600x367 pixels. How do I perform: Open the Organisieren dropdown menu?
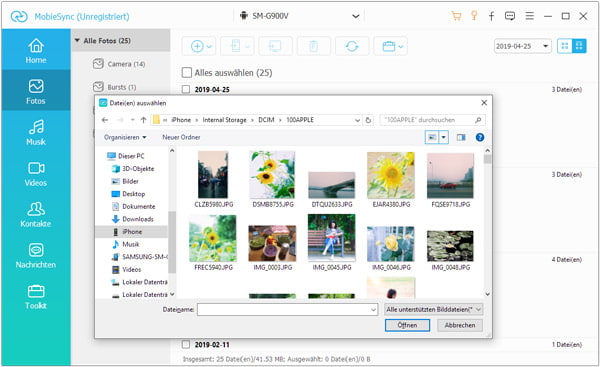point(125,137)
